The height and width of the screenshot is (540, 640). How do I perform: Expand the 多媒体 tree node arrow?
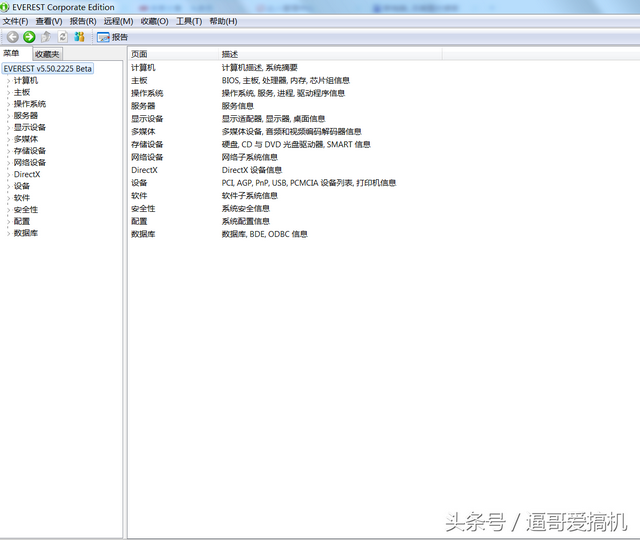pyautogui.click(x=9, y=140)
